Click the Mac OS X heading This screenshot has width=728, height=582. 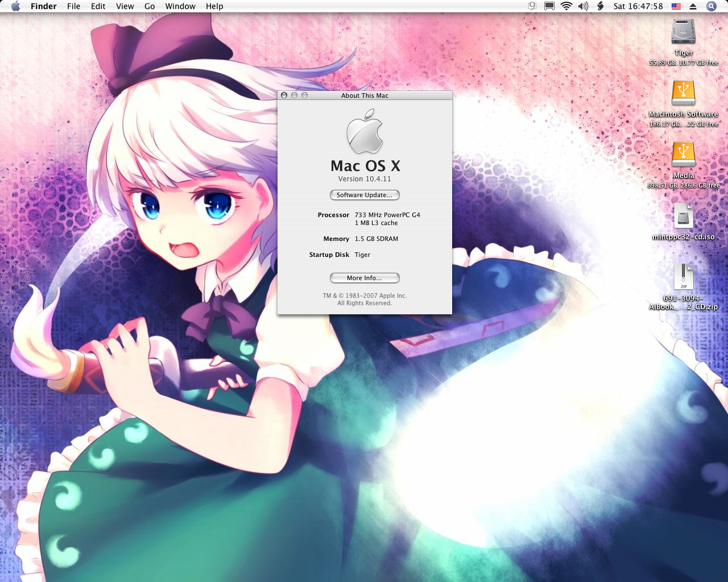pos(365,166)
